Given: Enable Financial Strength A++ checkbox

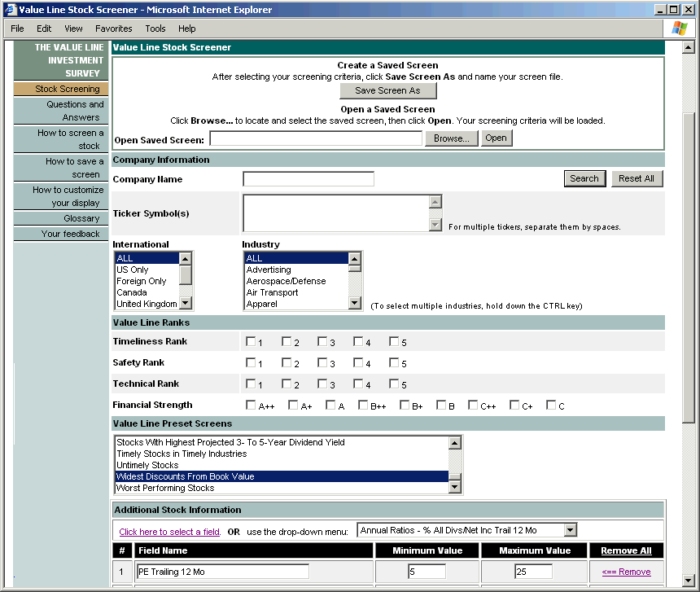Looking at the screenshot, I should click(251, 404).
